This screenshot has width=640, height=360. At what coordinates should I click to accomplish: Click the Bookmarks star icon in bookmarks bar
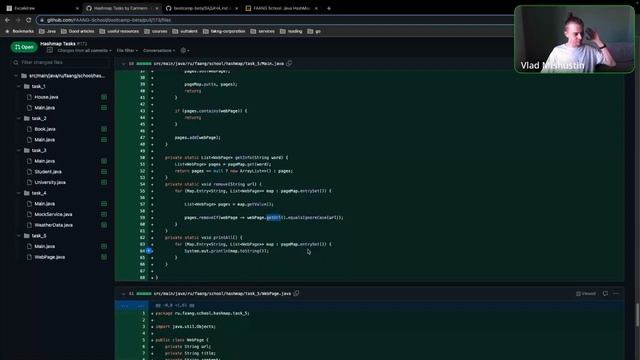pyautogui.click(x=7, y=31)
